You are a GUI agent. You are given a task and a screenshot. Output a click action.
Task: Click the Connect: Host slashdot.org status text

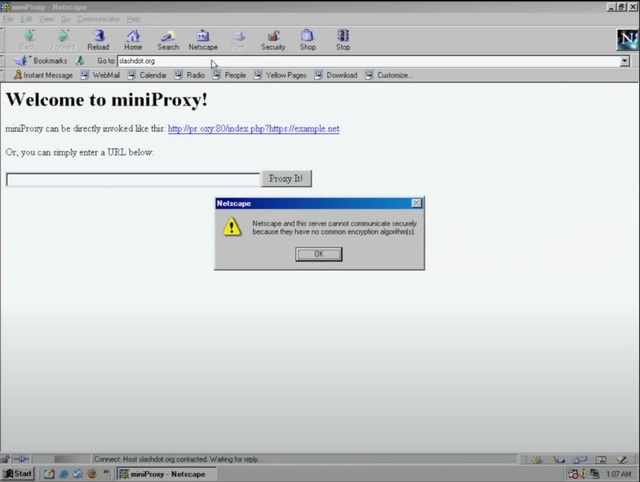178,459
